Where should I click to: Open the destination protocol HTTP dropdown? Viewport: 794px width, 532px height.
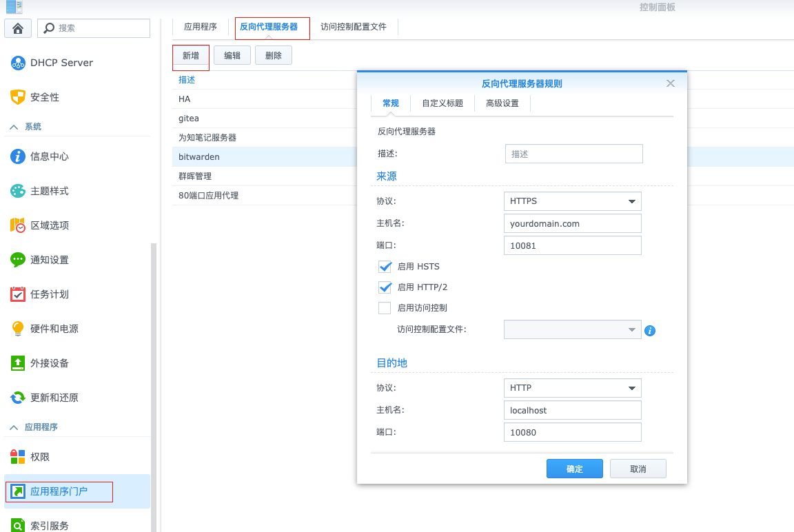point(572,388)
